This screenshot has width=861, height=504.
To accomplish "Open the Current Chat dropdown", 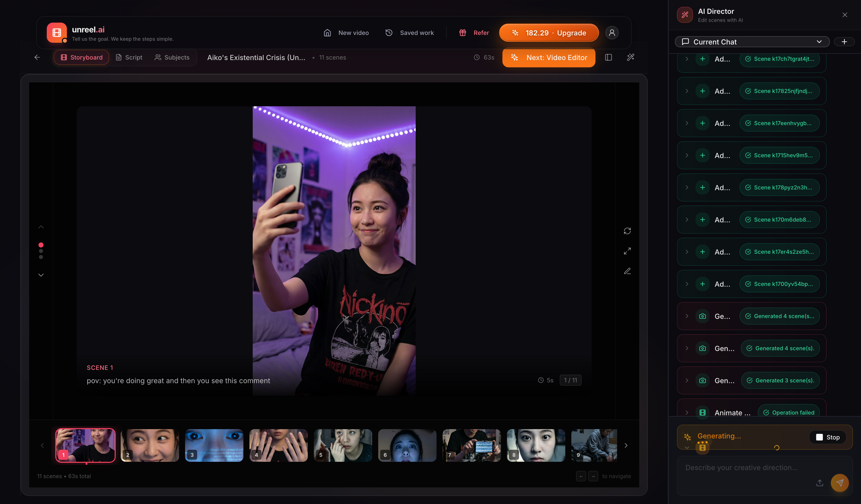I will tap(752, 42).
